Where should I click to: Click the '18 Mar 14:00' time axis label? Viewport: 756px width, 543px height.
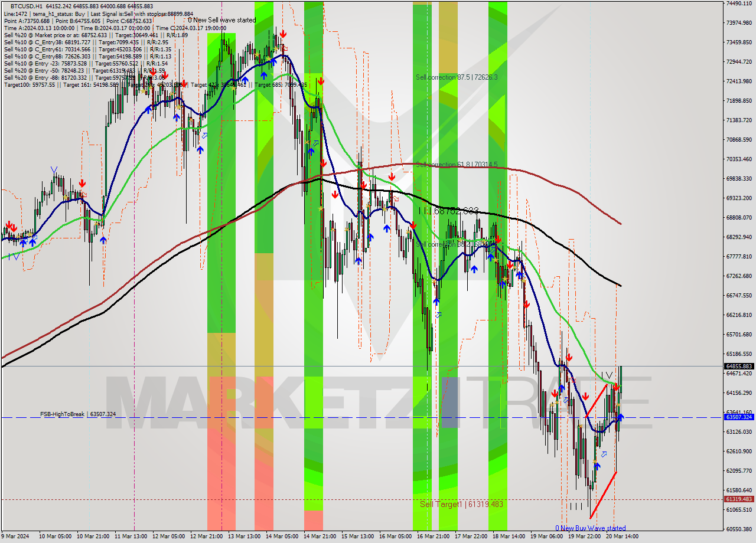(x=510, y=537)
